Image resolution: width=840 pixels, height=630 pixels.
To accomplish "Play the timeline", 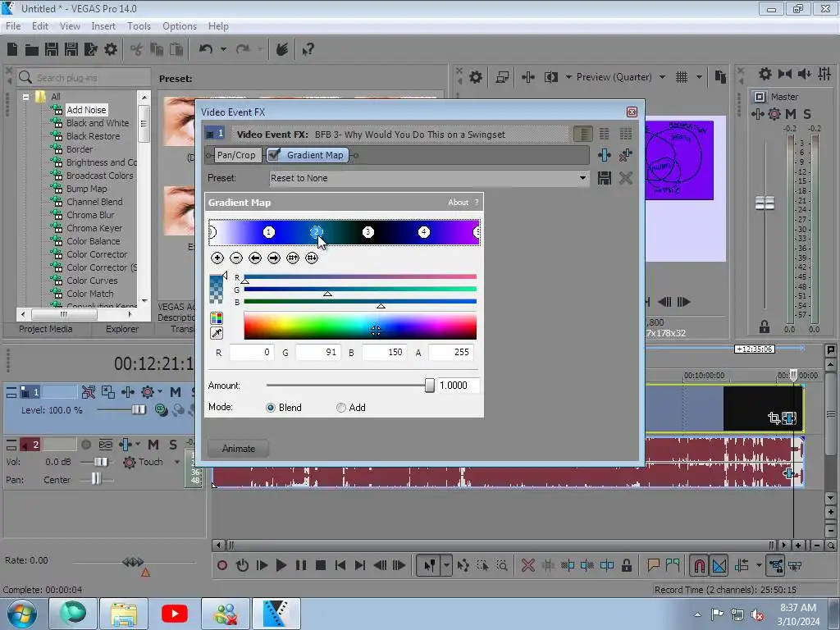I will coord(281,565).
